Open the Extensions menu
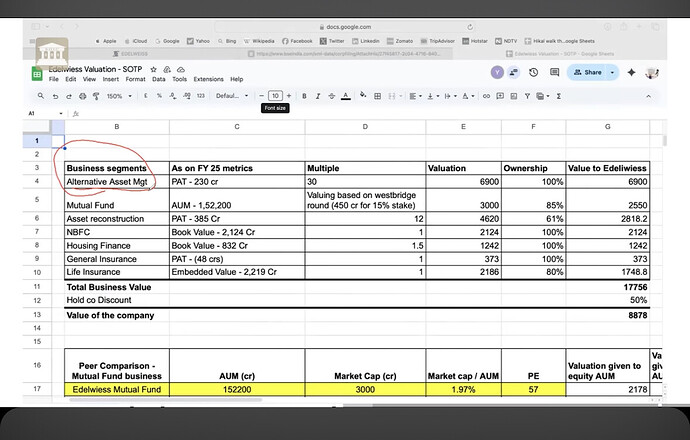Screen dimensions: 690x440 (x=208, y=79)
